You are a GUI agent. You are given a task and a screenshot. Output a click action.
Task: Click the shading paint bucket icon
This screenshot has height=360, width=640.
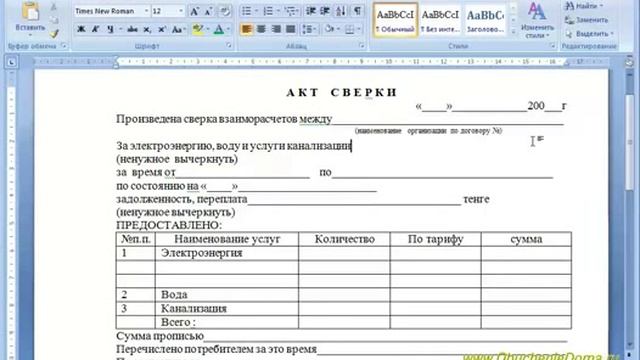tap(329, 29)
